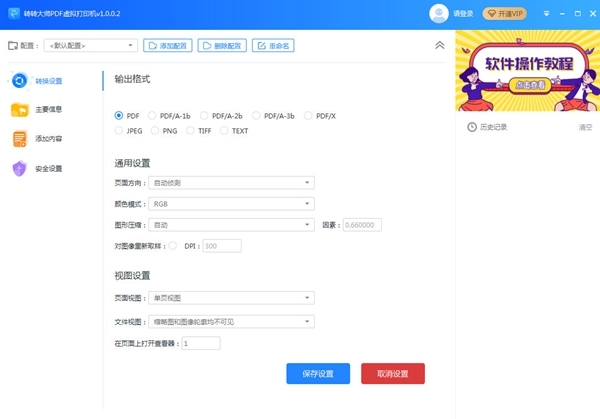Screen dimensions: 600x419
Task: Open the 页面视图 dropdown
Action: tap(232, 298)
